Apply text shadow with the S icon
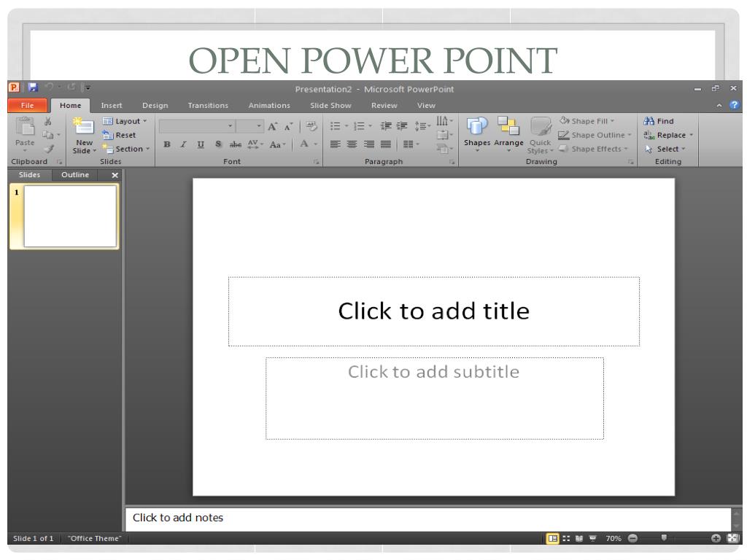Image resolution: width=747 pixels, height=560 pixels. pos(218,144)
